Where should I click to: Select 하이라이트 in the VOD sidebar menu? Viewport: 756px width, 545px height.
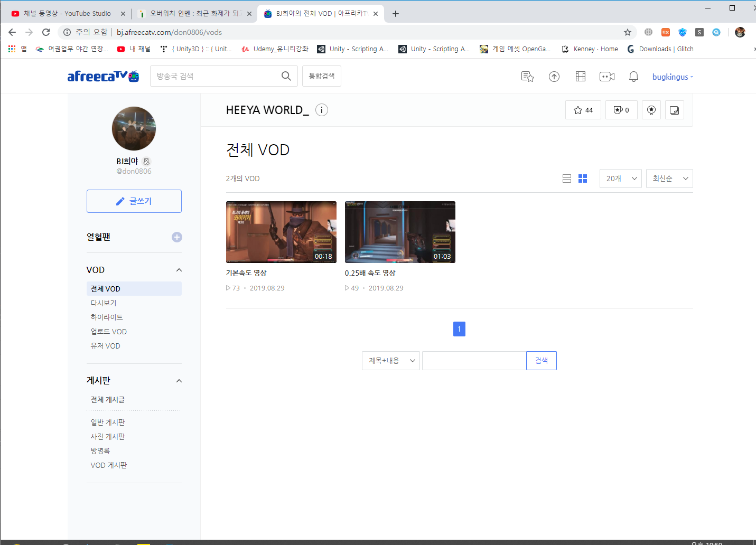(107, 317)
